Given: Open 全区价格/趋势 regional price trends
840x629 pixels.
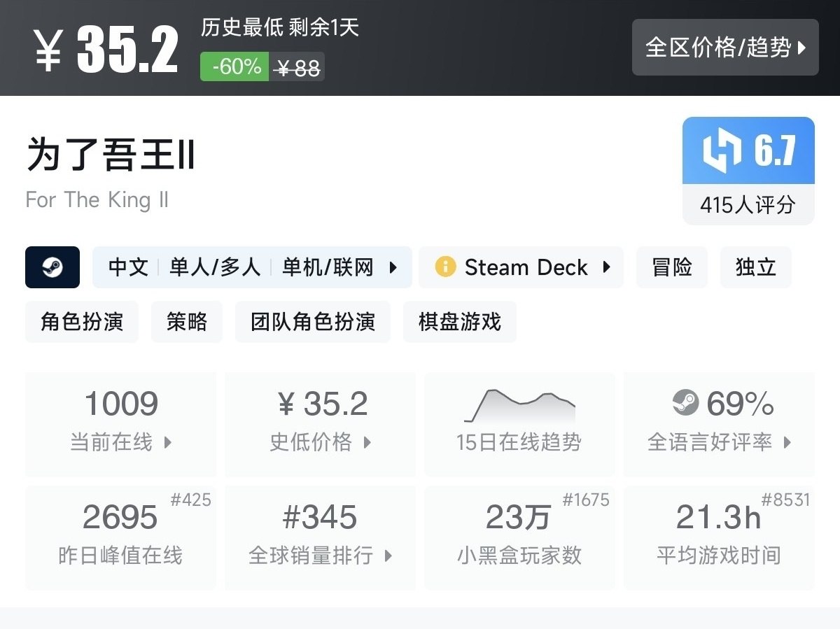Looking at the screenshot, I should (x=724, y=48).
